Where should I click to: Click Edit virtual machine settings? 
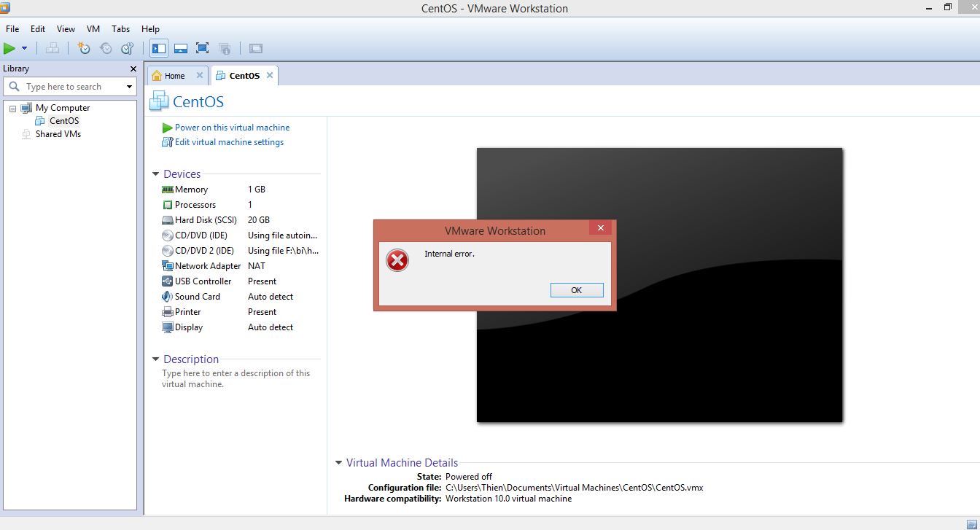click(x=228, y=142)
